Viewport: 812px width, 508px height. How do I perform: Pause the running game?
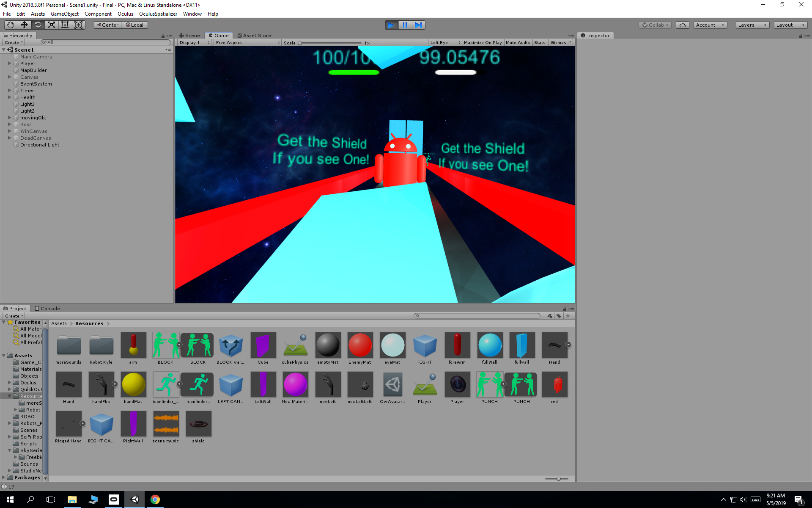405,25
